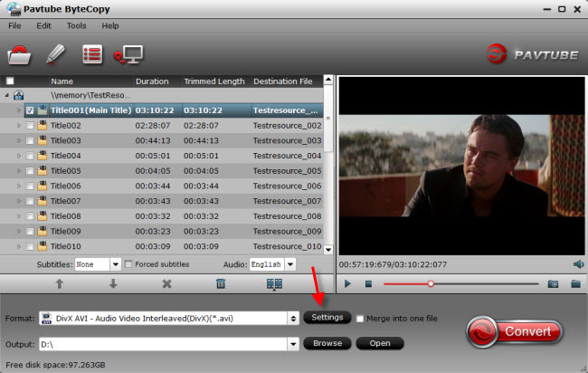This screenshot has height=373, width=588.
Task: Click the preview seek slider handle
Action: (431, 283)
